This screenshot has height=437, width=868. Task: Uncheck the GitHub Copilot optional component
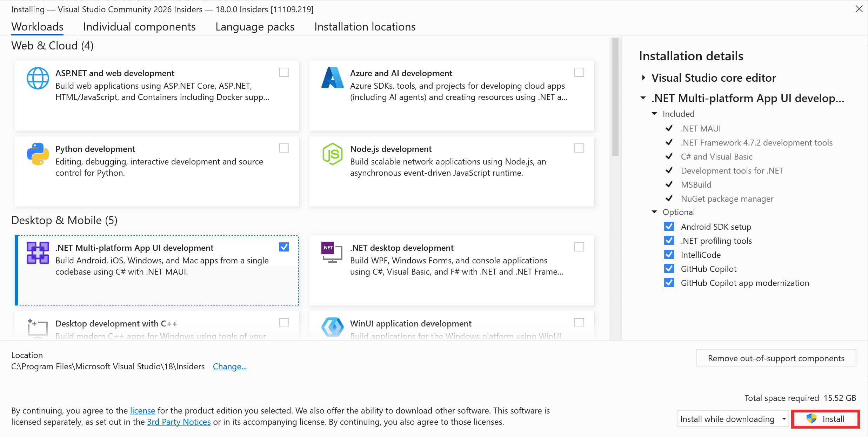point(669,269)
